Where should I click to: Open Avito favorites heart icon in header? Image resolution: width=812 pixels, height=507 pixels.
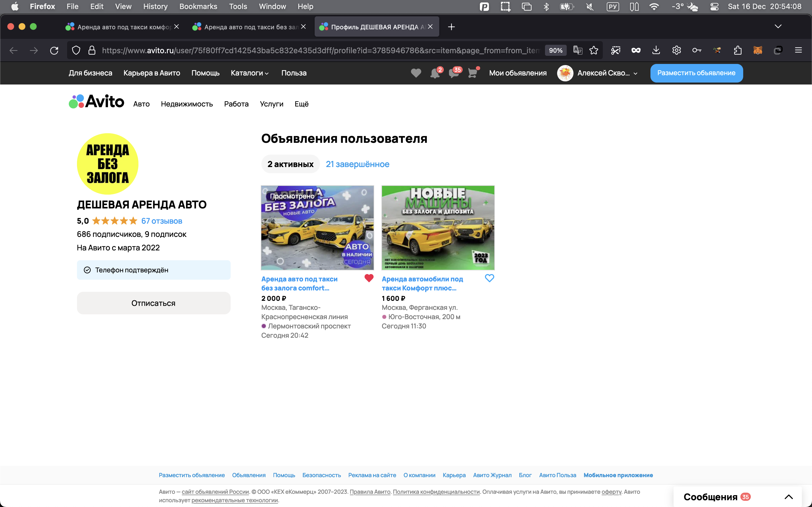point(416,73)
